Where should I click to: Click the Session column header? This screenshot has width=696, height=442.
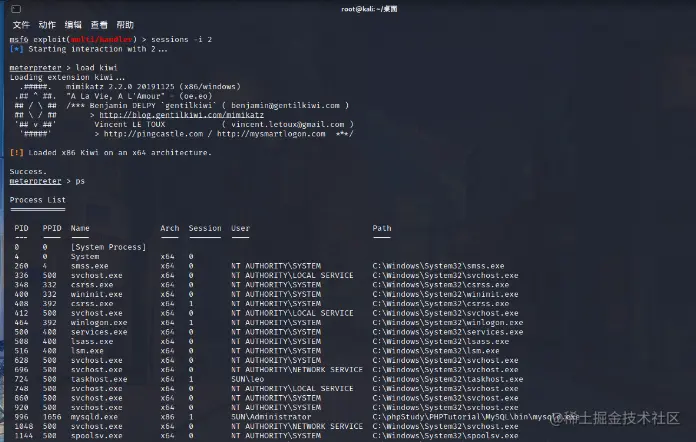pos(205,228)
